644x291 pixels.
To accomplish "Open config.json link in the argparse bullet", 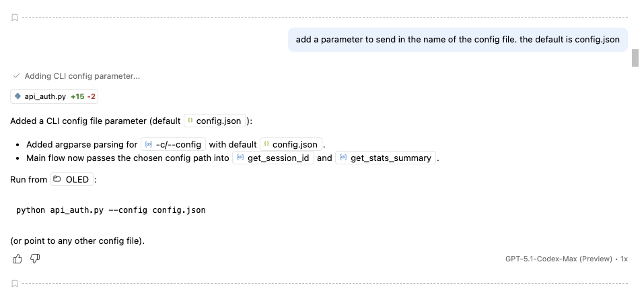I will 290,145.
